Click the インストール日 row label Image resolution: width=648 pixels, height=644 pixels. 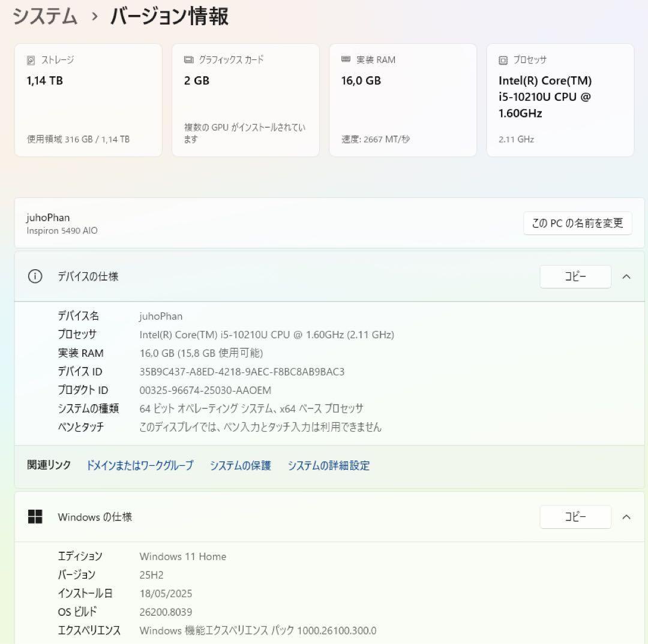pyautogui.click(x=85, y=594)
